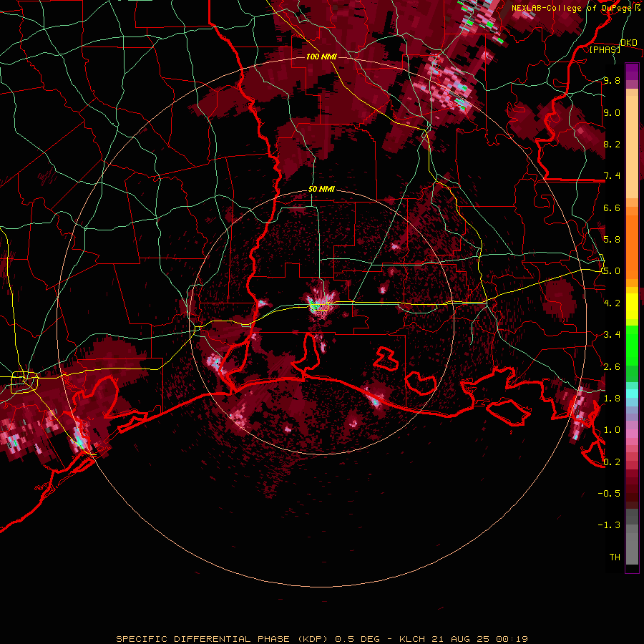644x644 pixels.
Task: Click the 100 NMI range ring label
Action: [321, 57]
